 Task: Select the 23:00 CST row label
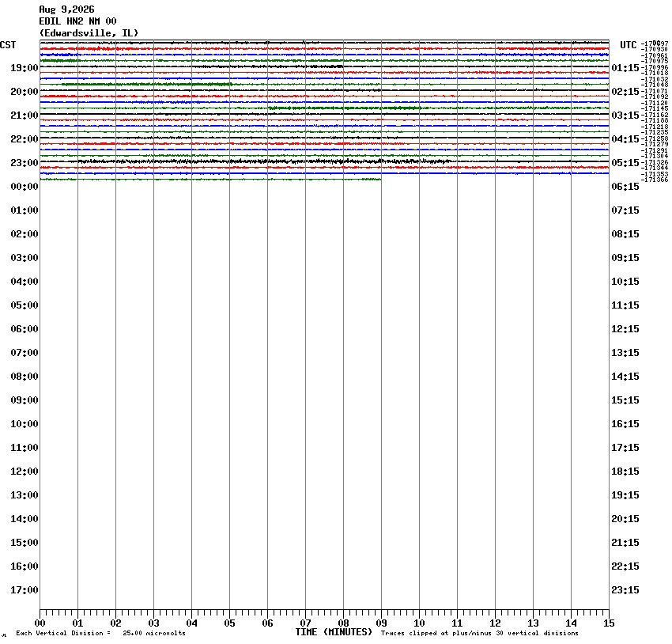click(x=25, y=163)
